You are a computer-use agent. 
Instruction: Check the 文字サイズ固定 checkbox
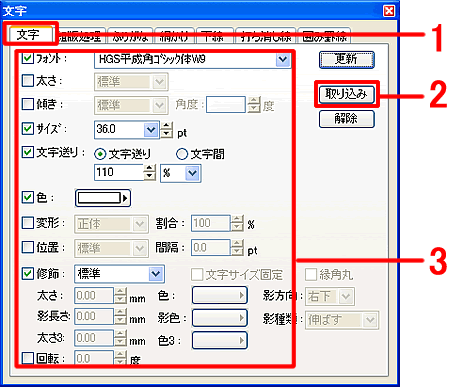pos(197,275)
